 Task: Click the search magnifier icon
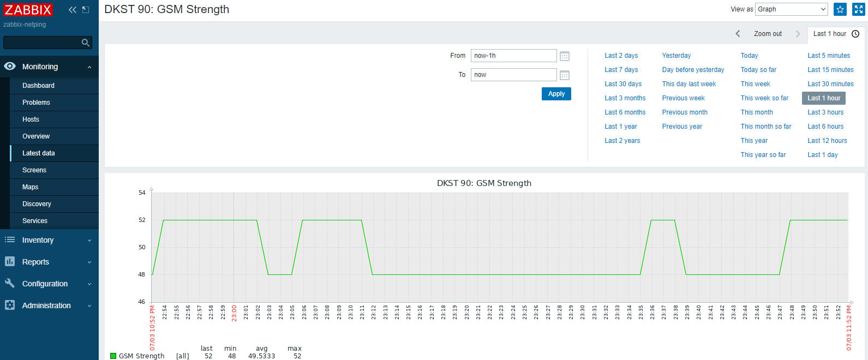click(85, 43)
